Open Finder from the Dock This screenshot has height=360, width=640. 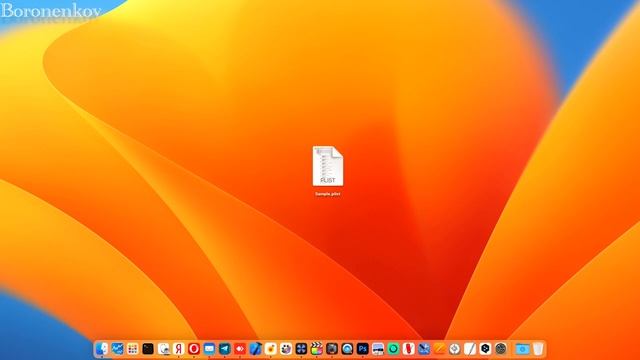click(x=102, y=349)
